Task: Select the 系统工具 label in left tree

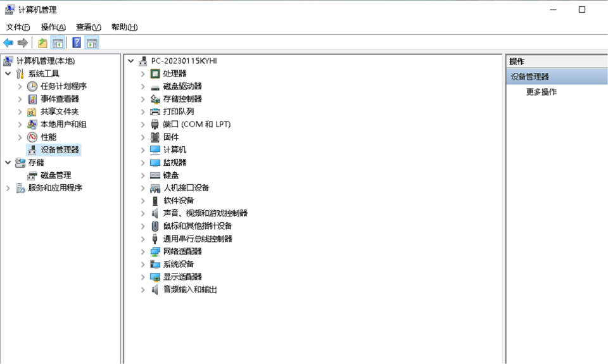Action: pos(44,73)
